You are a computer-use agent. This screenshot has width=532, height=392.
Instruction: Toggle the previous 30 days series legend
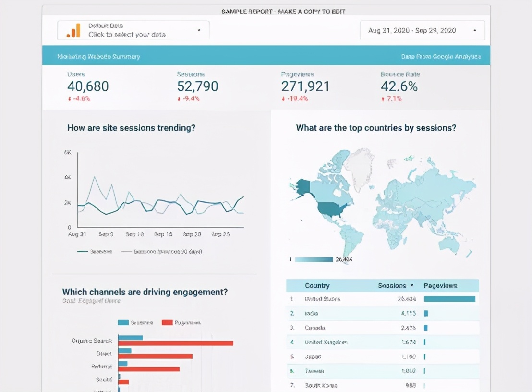pos(161,252)
